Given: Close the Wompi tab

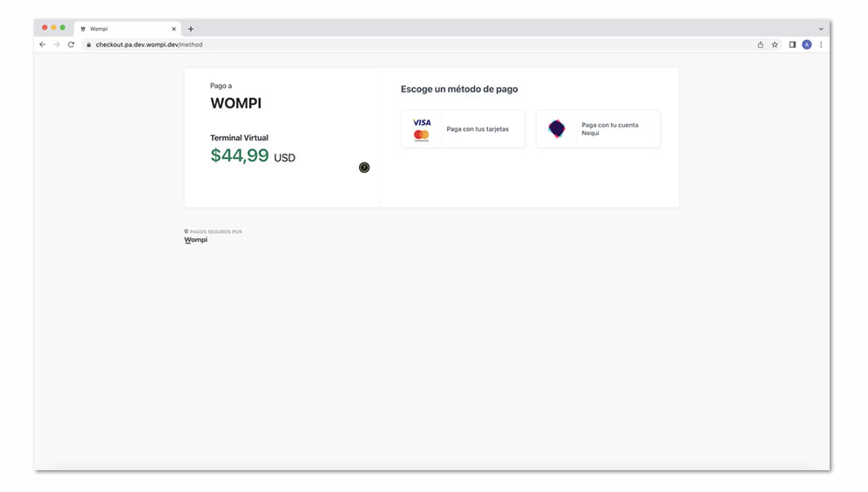Looking at the screenshot, I should click(173, 29).
